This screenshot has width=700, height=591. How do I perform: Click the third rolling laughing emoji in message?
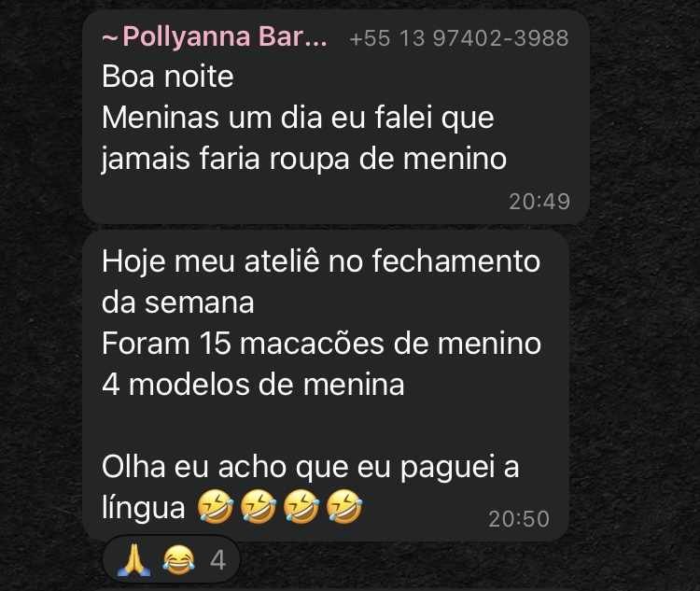point(301,507)
